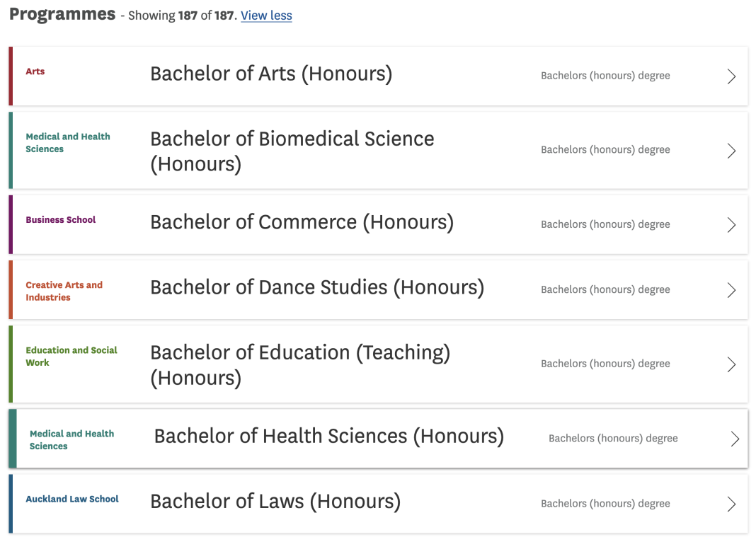Open Health Sciences (Honours) chevron
This screenshot has height=537, width=756.
(x=735, y=439)
